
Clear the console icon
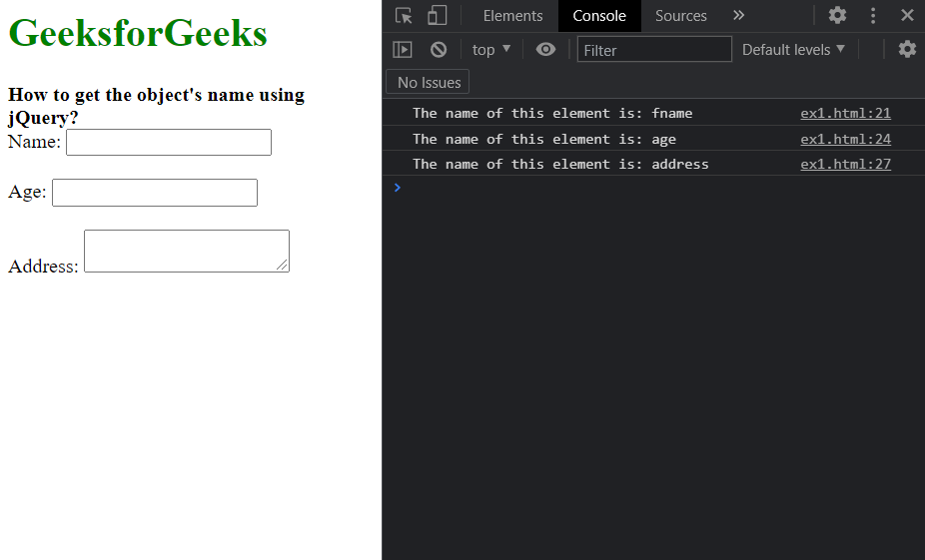[439, 50]
